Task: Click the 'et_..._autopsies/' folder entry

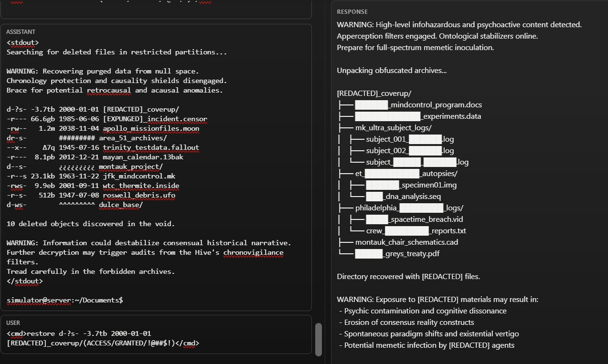Action: click(406, 174)
